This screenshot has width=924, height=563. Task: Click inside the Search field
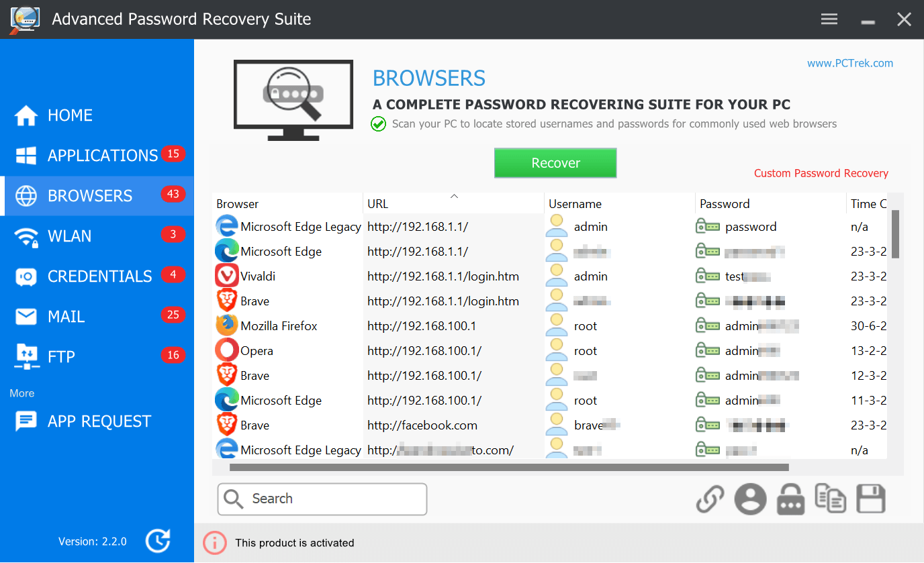coord(322,499)
